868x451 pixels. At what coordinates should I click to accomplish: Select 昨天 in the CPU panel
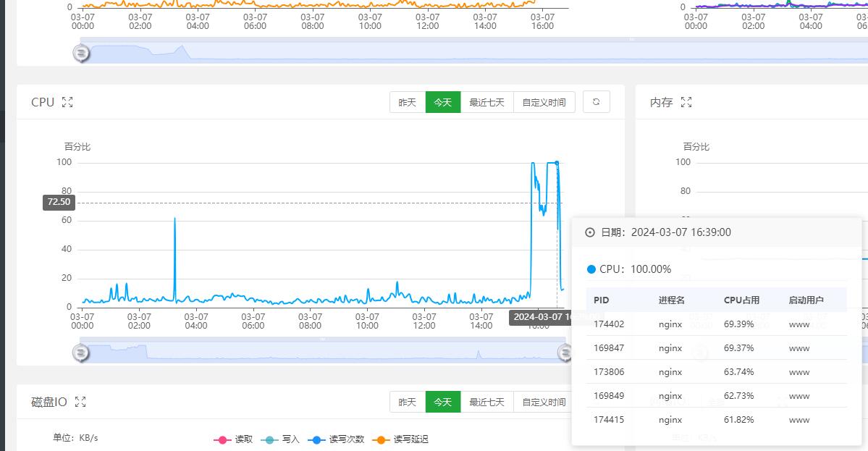(408, 102)
